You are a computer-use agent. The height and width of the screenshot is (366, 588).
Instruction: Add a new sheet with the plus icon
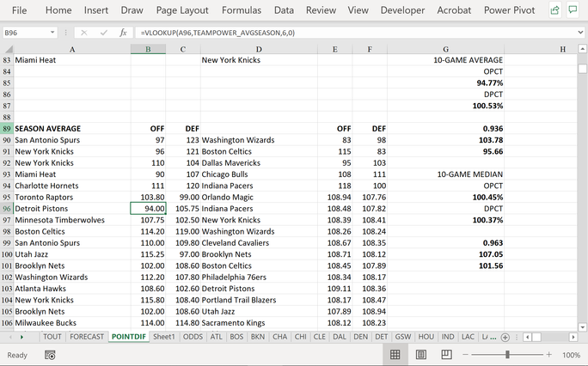505,337
